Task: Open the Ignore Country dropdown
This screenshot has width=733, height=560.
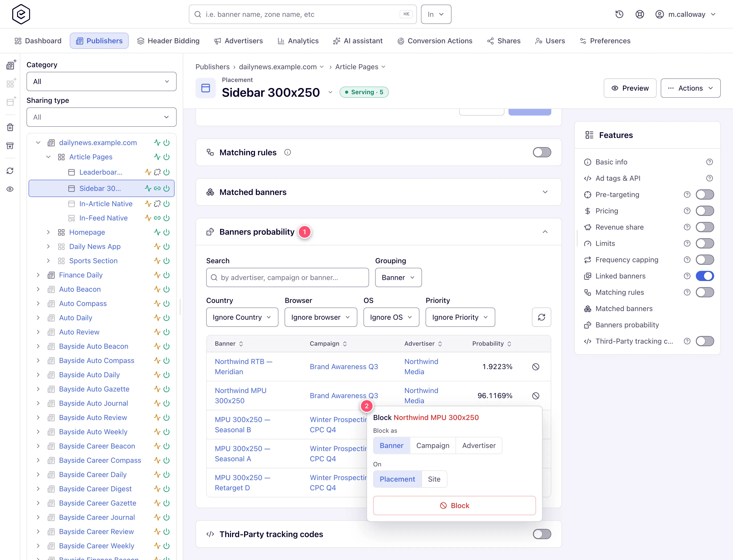Action: coord(242,317)
